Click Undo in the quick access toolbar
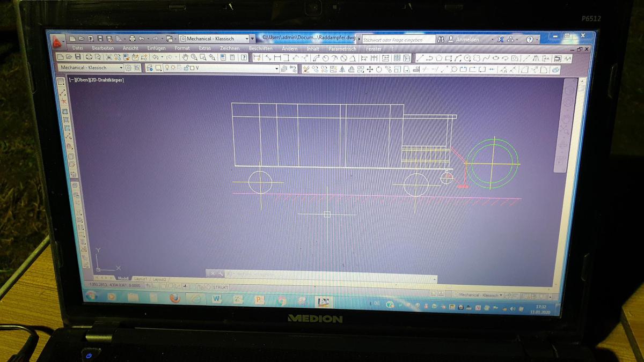The image size is (644, 362). [x=141, y=39]
